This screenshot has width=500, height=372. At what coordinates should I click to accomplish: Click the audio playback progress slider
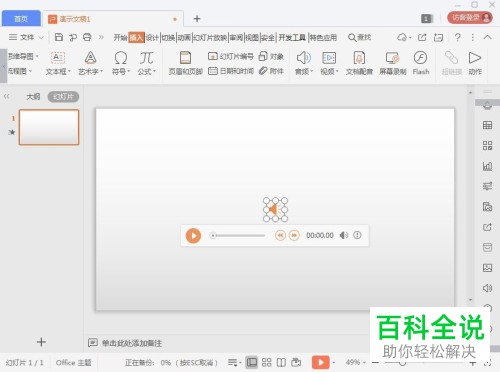pos(237,236)
